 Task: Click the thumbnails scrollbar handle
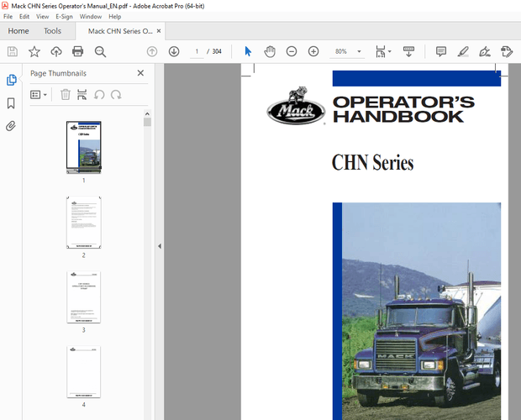pyautogui.click(x=148, y=122)
